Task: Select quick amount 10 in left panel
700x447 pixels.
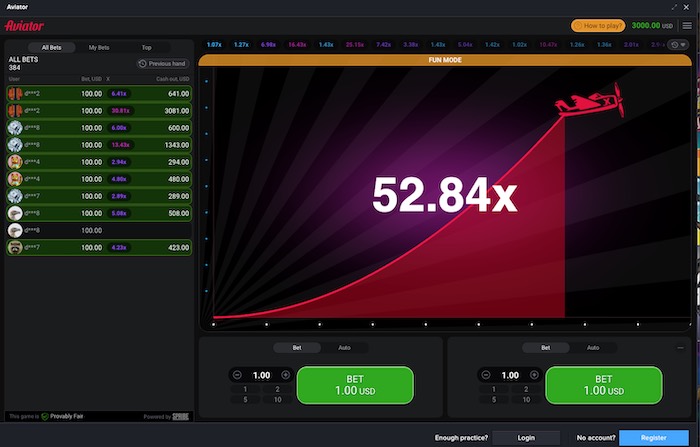Action: tap(278, 400)
